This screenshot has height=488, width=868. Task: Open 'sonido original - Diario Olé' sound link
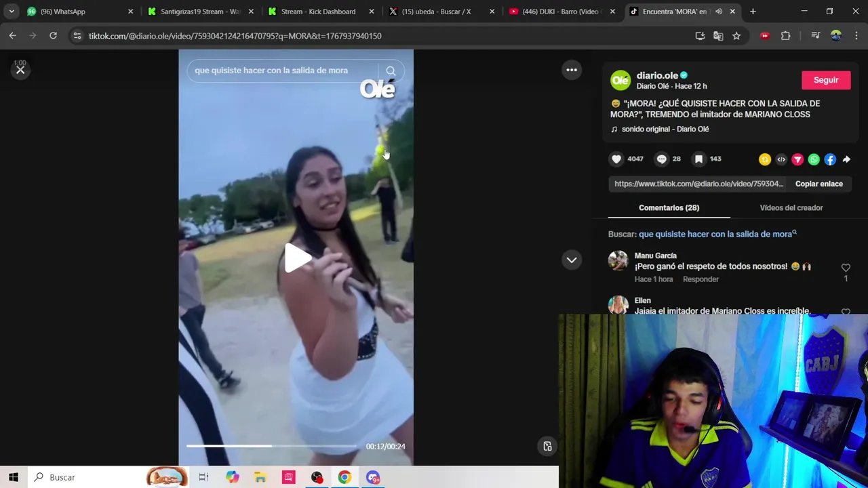[665, 129]
